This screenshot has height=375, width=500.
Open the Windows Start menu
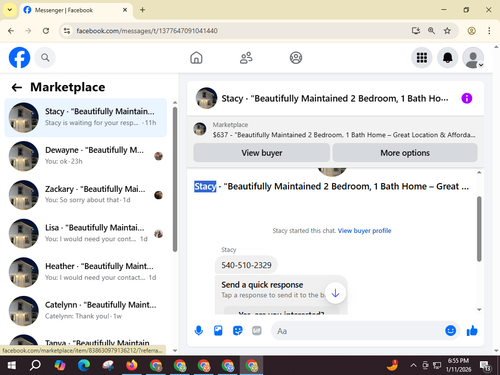tap(11, 365)
